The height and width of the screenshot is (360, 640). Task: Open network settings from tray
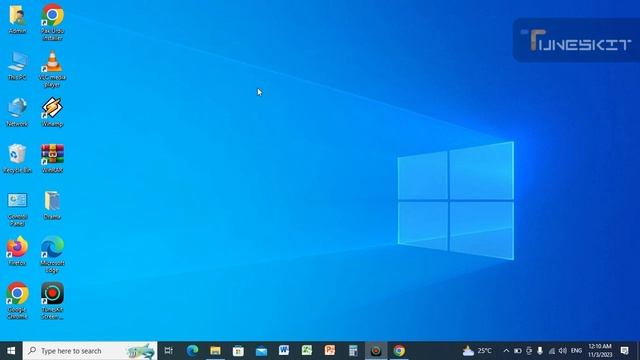(x=551, y=351)
